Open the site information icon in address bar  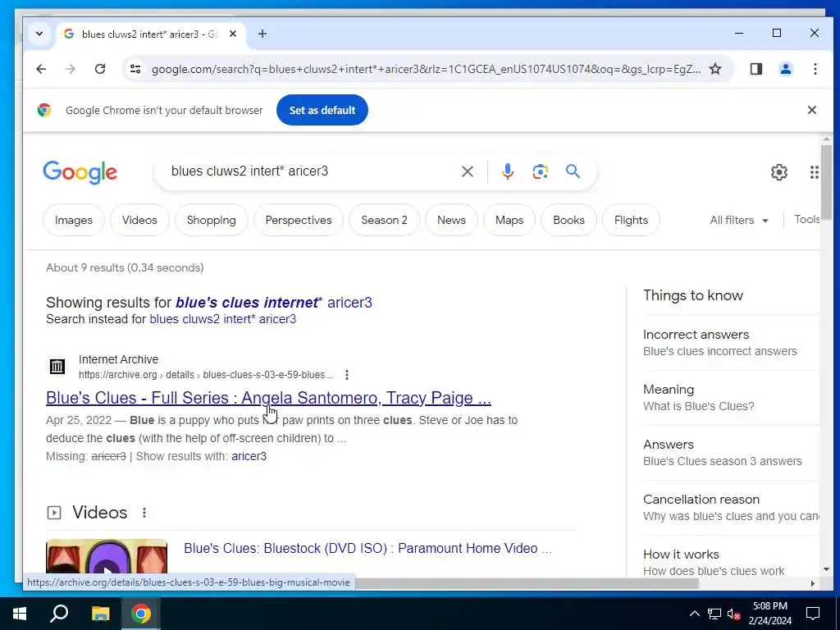point(135,69)
